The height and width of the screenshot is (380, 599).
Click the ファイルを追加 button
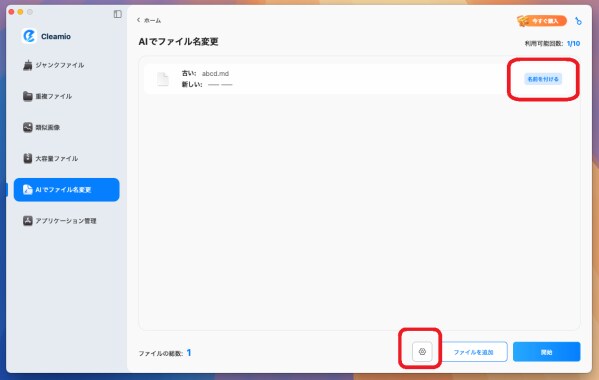pos(473,352)
